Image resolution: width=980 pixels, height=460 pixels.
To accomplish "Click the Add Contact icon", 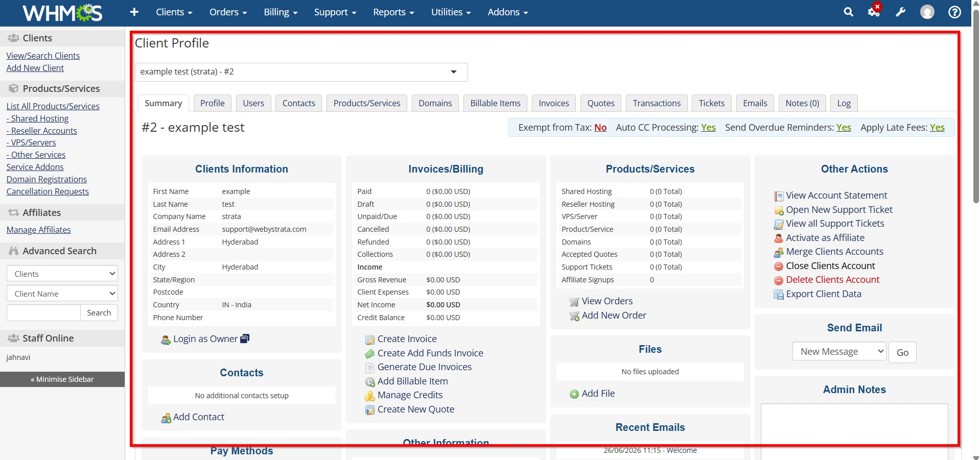I will coord(166,418).
